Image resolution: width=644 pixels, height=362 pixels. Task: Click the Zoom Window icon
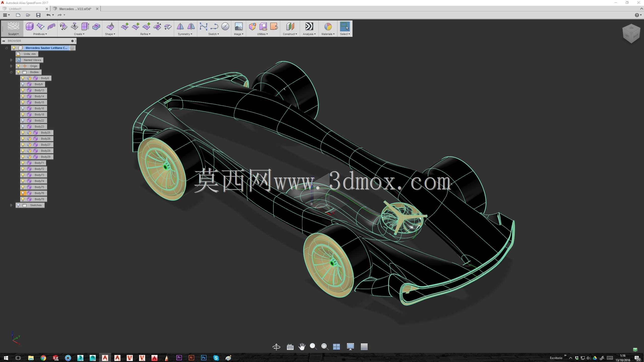point(325,347)
